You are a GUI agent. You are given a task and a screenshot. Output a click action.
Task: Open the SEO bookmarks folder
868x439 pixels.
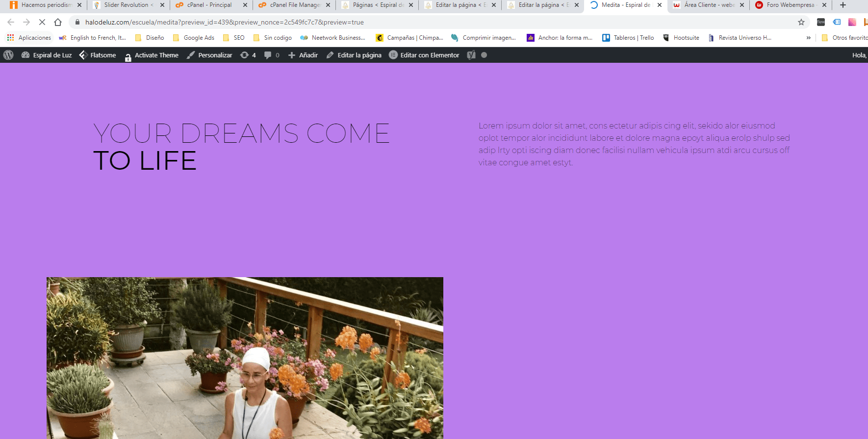[233, 38]
